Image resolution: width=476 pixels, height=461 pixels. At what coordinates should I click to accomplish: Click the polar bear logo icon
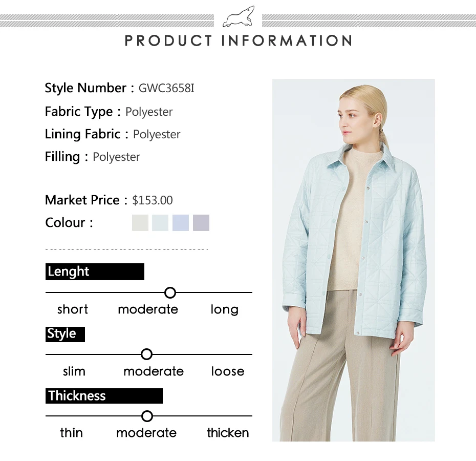tap(239, 17)
